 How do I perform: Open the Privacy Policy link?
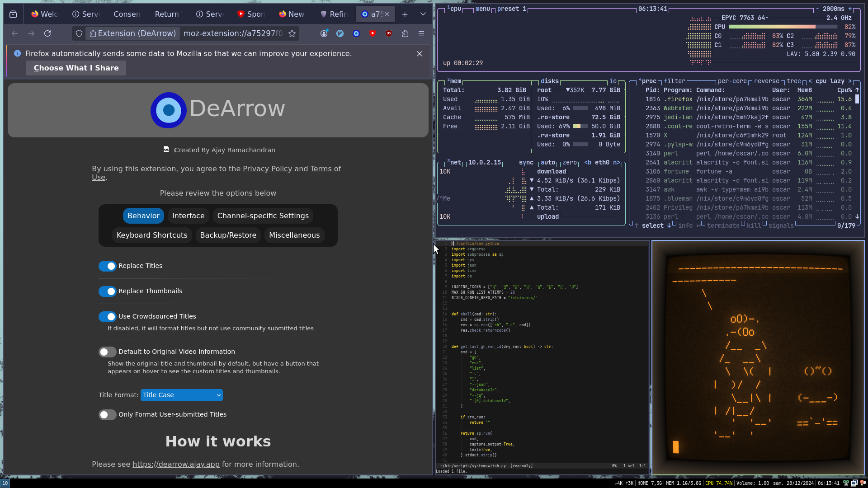point(267,169)
